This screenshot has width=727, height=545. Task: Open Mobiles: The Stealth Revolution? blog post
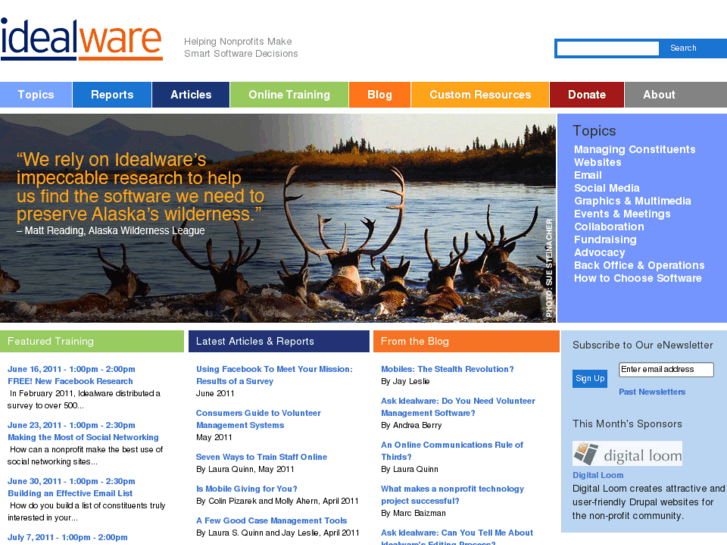(447, 369)
